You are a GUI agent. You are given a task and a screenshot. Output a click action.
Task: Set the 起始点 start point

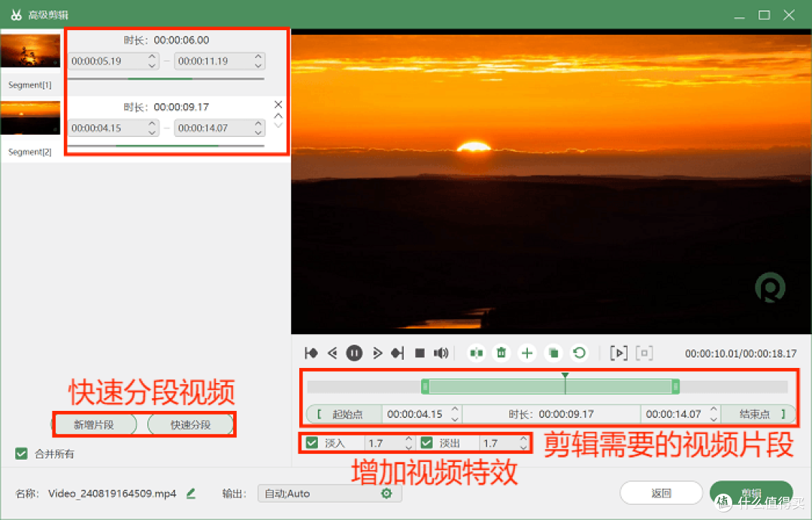click(x=345, y=414)
